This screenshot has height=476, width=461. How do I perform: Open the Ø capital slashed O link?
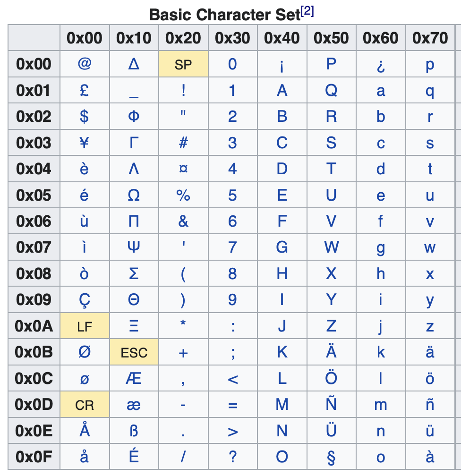click(85, 352)
